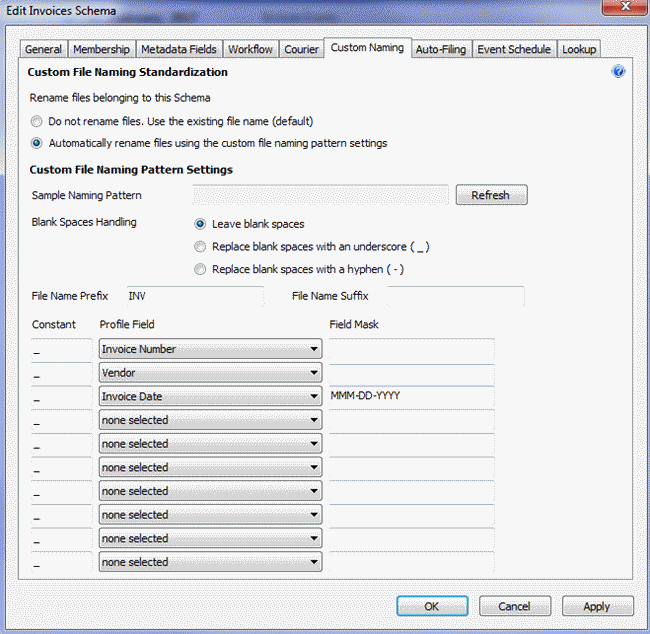Viewport: 650px width, 634px height.
Task: Expand the ninth profile field 'none selected' dropdown
Action: (211, 538)
